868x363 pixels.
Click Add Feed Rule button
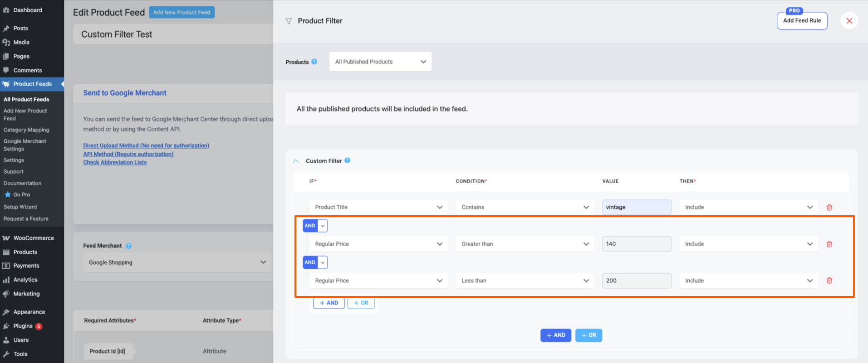coord(802,21)
